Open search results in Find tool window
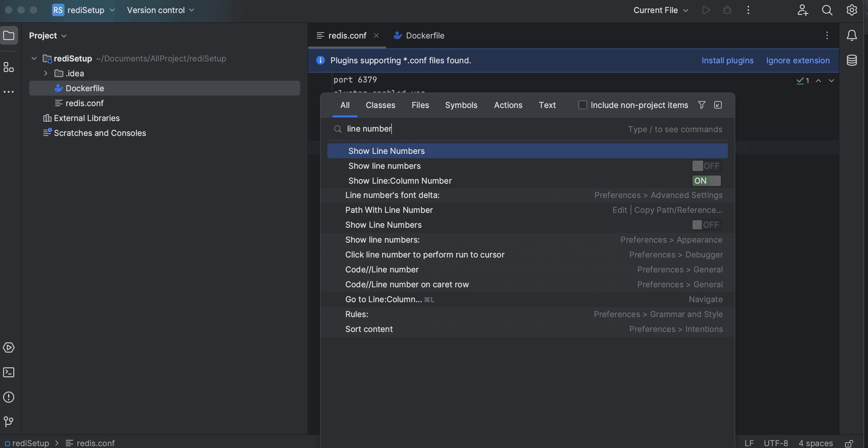This screenshot has width=868, height=448. pyautogui.click(x=718, y=105)
